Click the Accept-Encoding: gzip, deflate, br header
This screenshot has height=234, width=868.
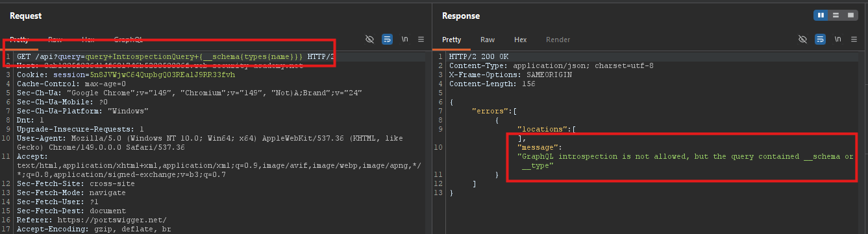click(93, 229)
